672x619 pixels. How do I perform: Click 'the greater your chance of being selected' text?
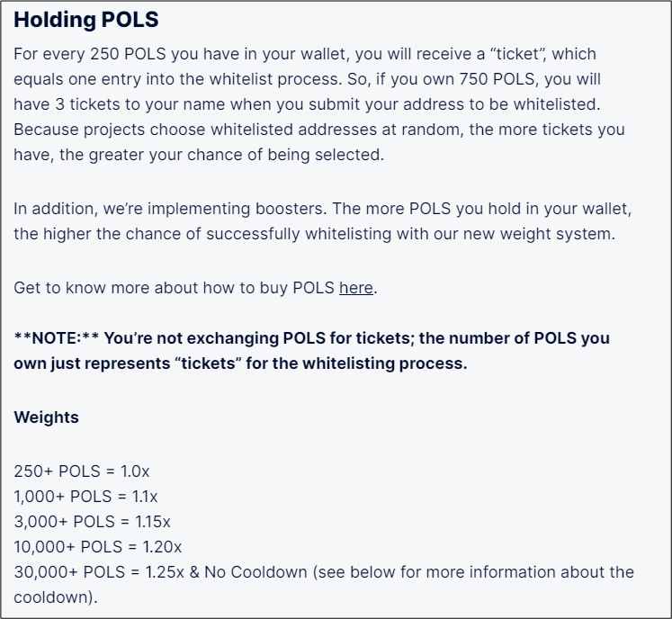click(221, 155)
